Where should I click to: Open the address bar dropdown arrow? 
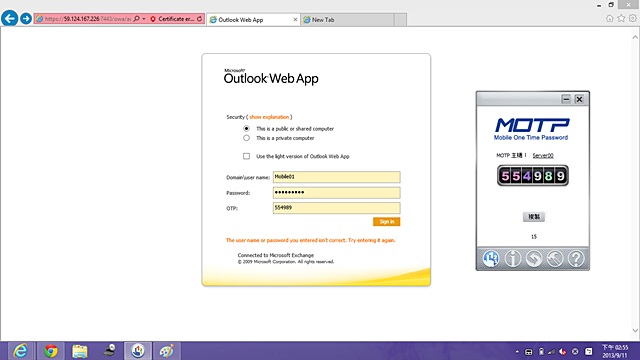(144, 19)
